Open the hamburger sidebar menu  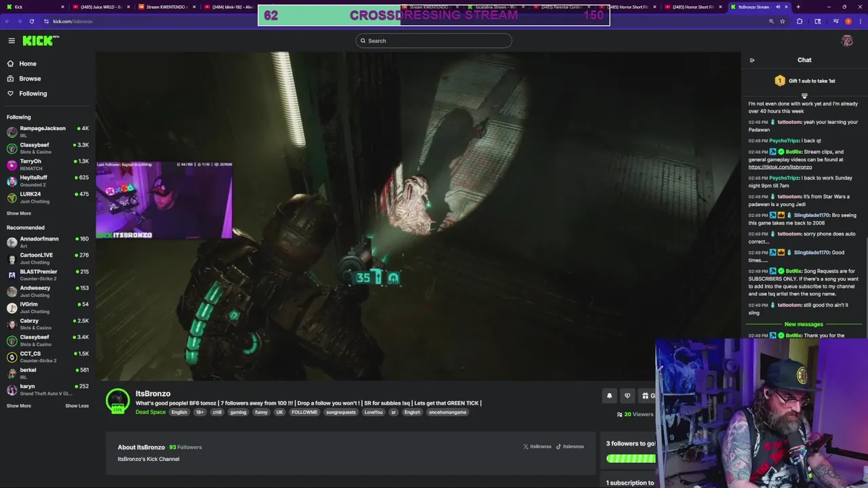tap(12, 41)
